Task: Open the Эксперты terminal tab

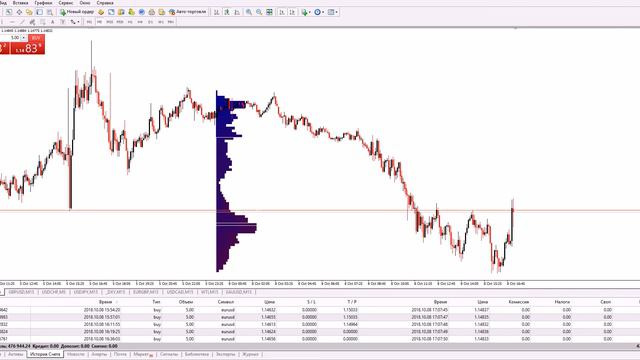Action: coord(225,354)
